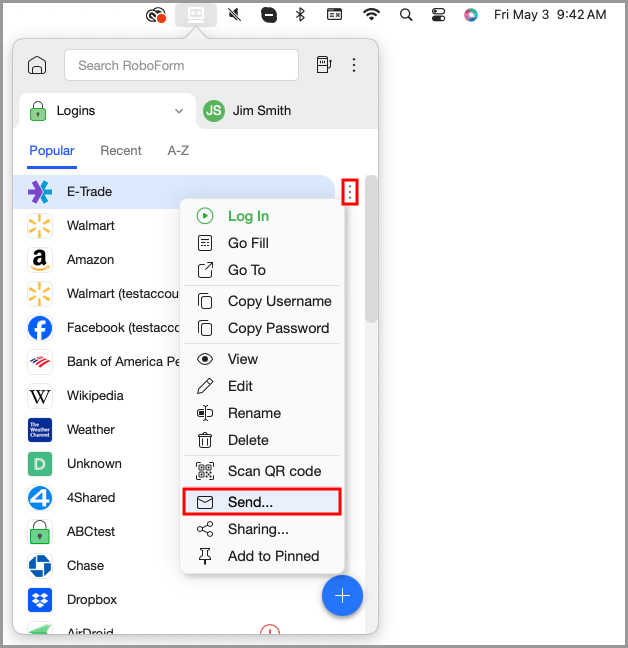This screenshot has width=628, height=648.
Task: Click the Search RoboForm field
Action: pos(181,65)
